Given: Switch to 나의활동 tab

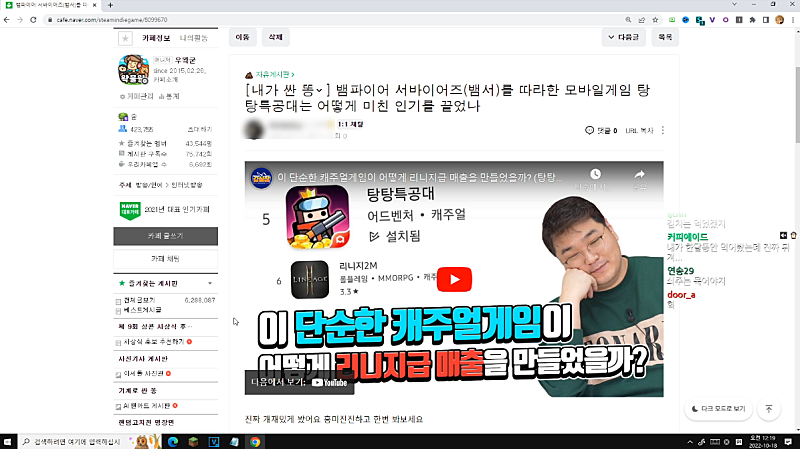Looking at the screenshot, I should pyautogui.click(x=193, y=38).
